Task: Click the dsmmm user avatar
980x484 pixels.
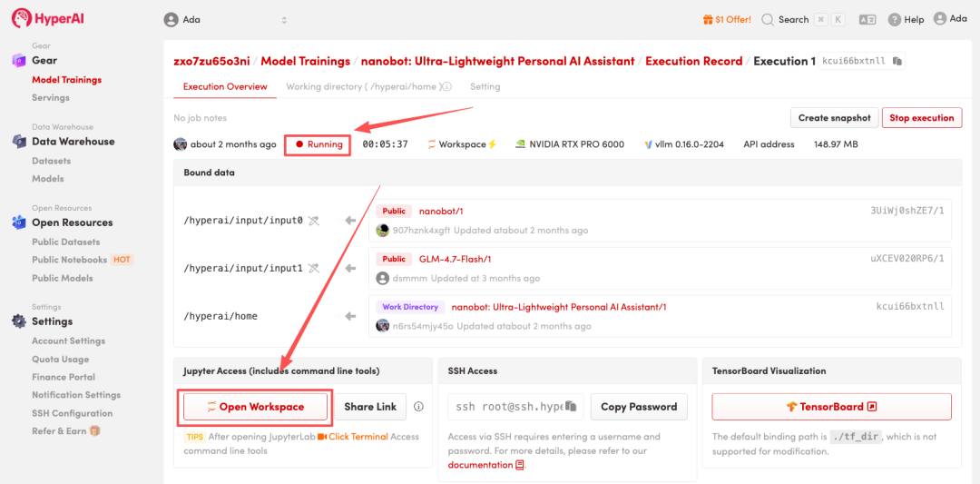Action: pos(383,278)
